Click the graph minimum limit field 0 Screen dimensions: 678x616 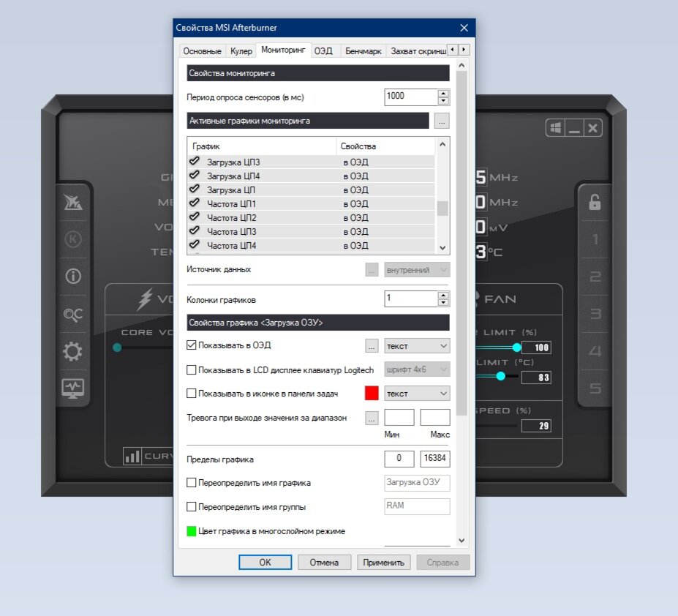(x=399, y=458)
